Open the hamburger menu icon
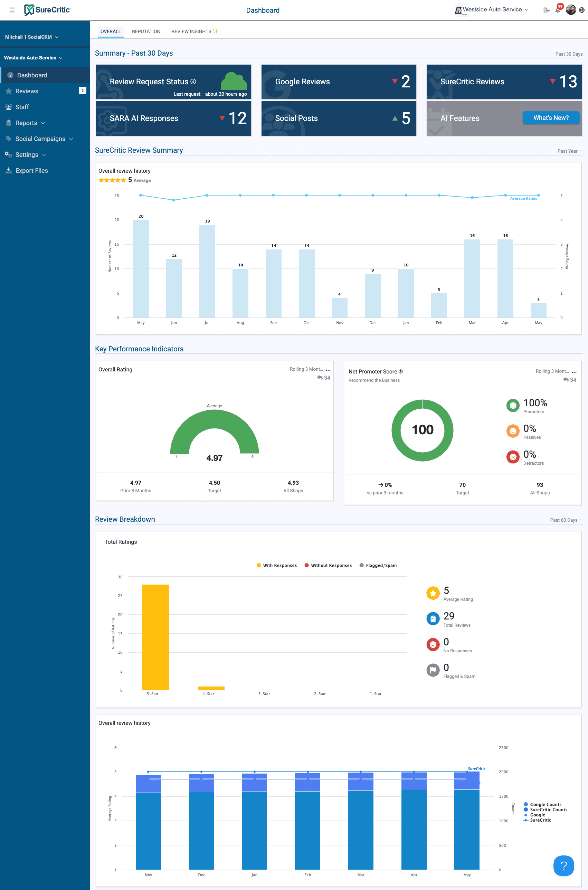588x890 pixels. click(x=12, y=10)
